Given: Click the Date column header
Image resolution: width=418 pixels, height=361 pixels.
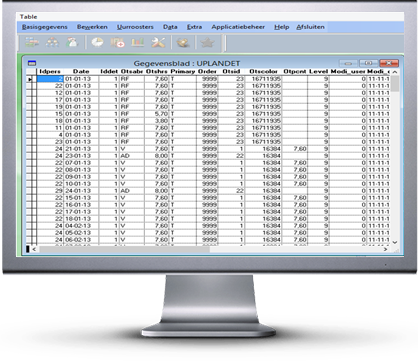Looking at the screenshot, I should (x=81, y=71).
